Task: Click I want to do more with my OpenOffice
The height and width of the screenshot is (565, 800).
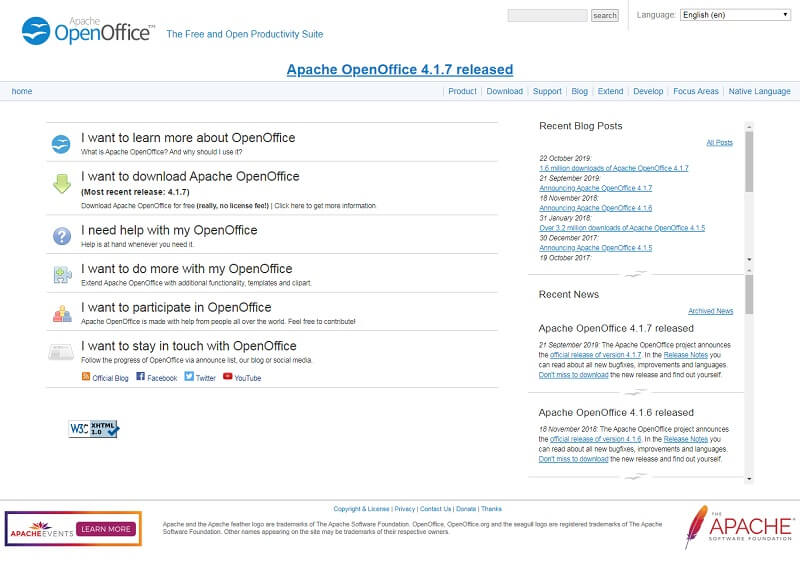Action: (186, 268)
